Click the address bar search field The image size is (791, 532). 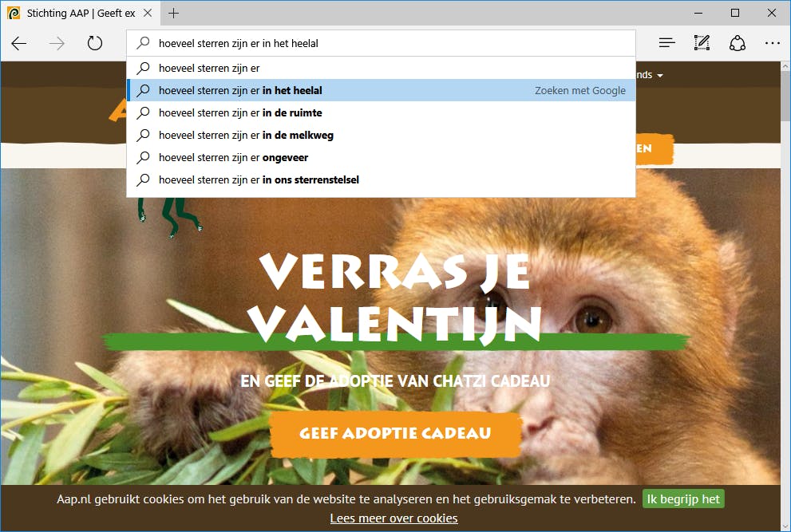click(x=381, y=43)
